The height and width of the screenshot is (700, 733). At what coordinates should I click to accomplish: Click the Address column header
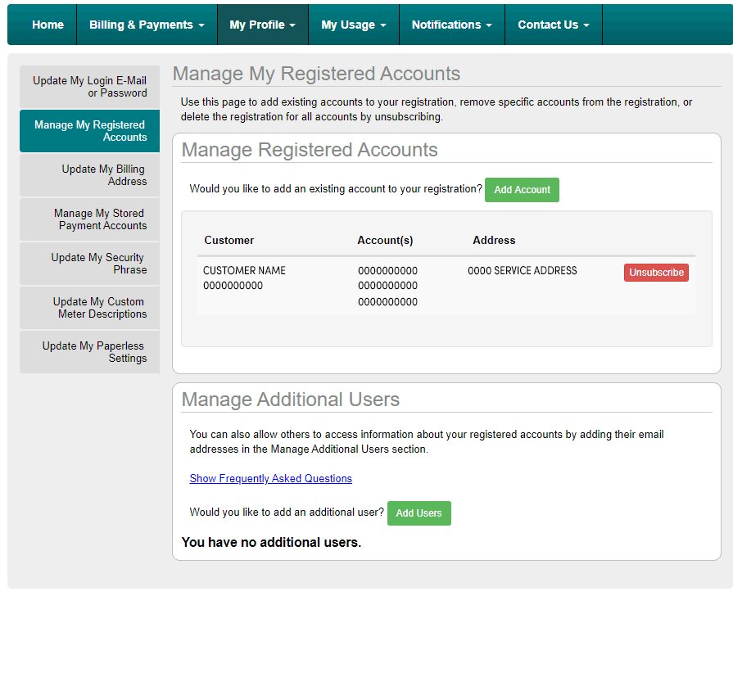pyautogui.click(x=494, y=240)
